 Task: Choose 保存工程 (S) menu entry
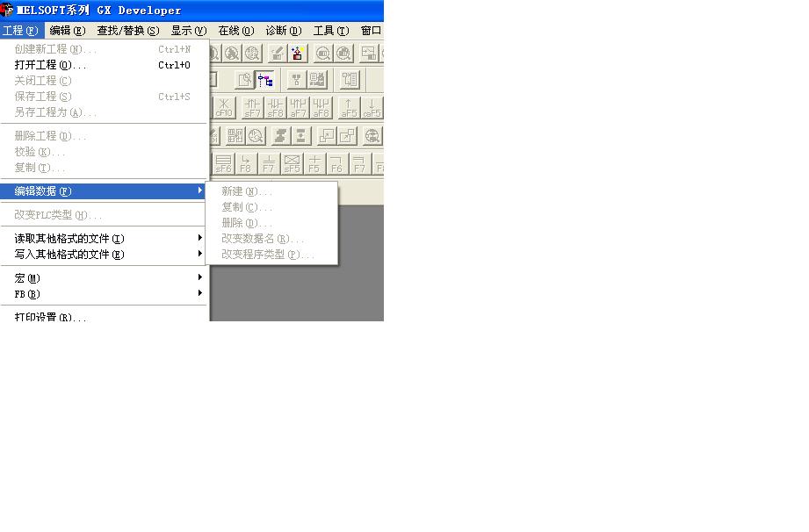105,97
